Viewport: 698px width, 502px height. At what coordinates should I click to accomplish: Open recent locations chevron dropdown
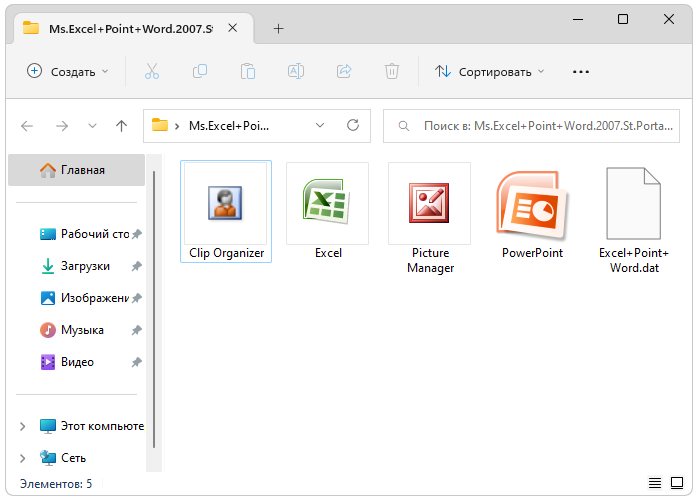92,126
